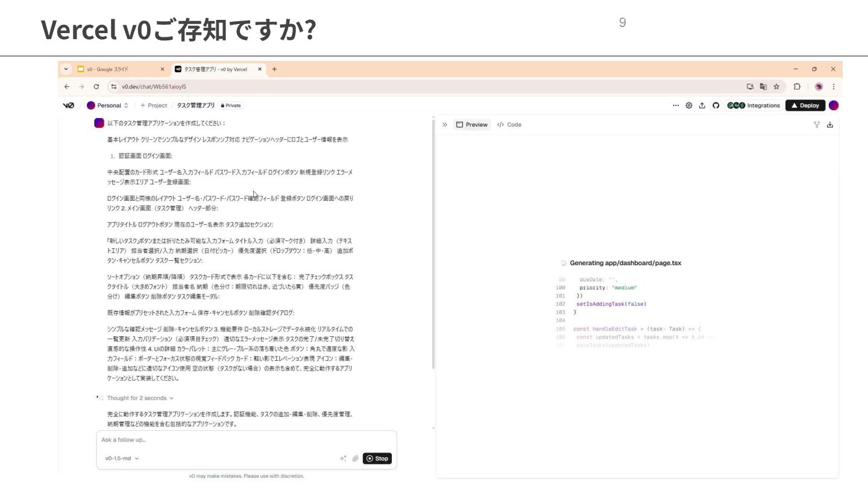868x488 pixels.
Task: Click the v0 logo in the header
Action: (x=68, y=105)
